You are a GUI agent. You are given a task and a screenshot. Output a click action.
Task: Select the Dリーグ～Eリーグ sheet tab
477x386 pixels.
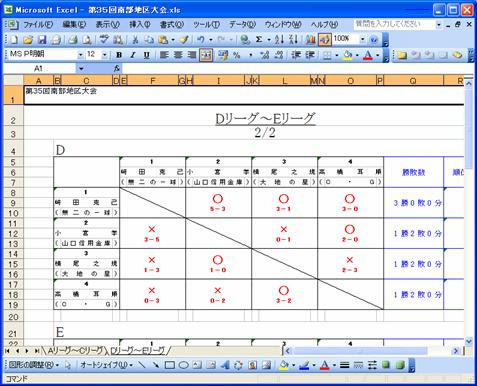(138, 350)
